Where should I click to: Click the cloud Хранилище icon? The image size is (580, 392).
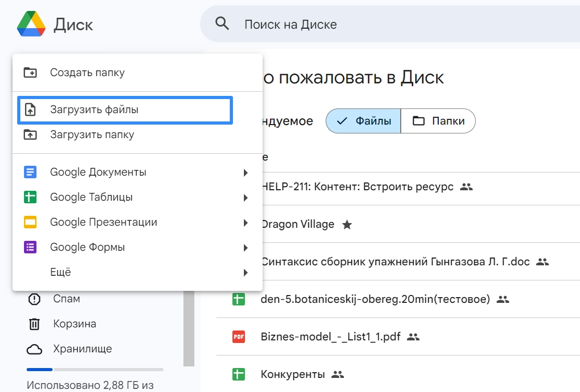tap(34, 349)
